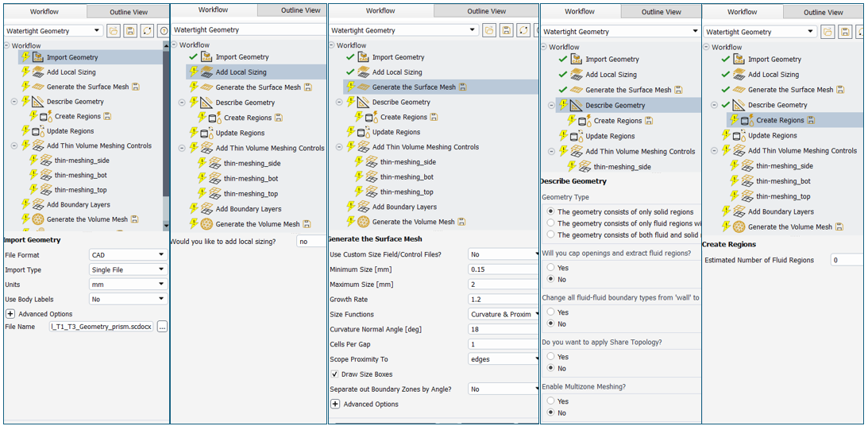868x430 pixels.
Task: Click Describe Geometry ruler icon in Describe Geometry panel
Action: (x=577, y=105)
